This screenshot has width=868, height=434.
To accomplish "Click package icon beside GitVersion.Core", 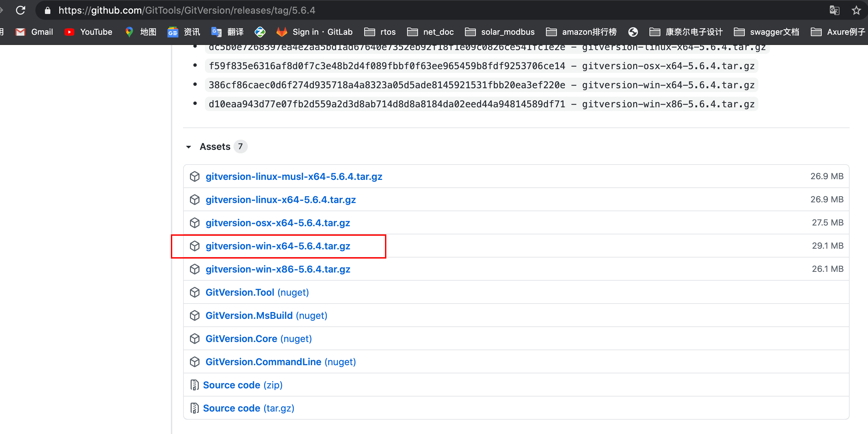I will 195,339.
